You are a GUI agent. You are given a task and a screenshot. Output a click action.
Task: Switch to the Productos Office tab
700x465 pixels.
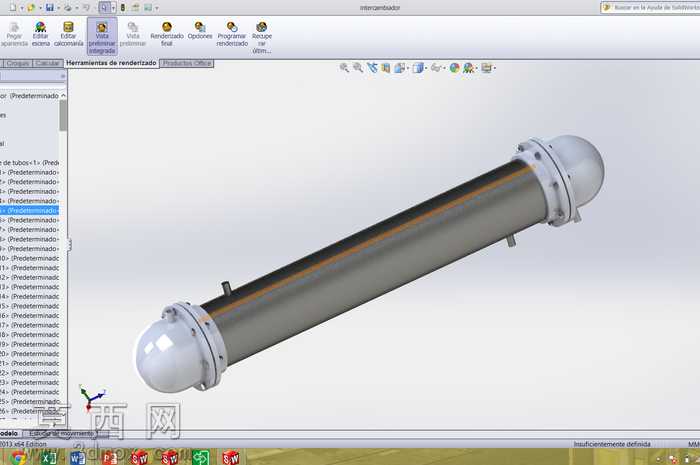click(x=187, y=63)
